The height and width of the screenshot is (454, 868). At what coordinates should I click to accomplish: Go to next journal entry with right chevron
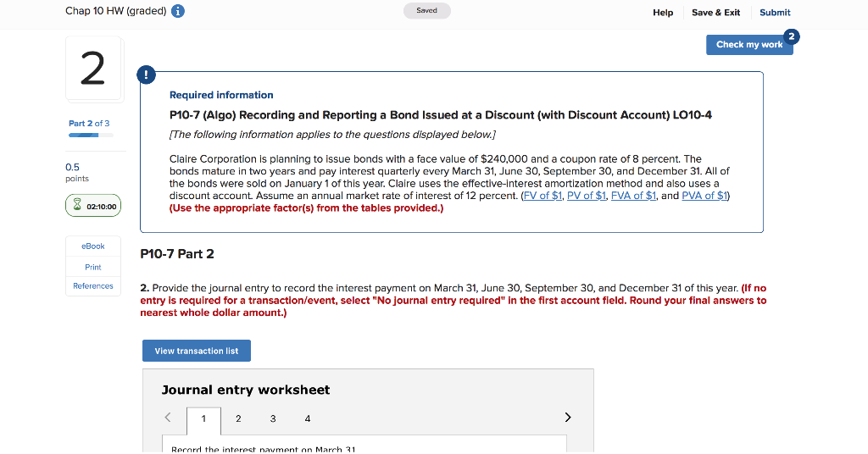point(567,418)
